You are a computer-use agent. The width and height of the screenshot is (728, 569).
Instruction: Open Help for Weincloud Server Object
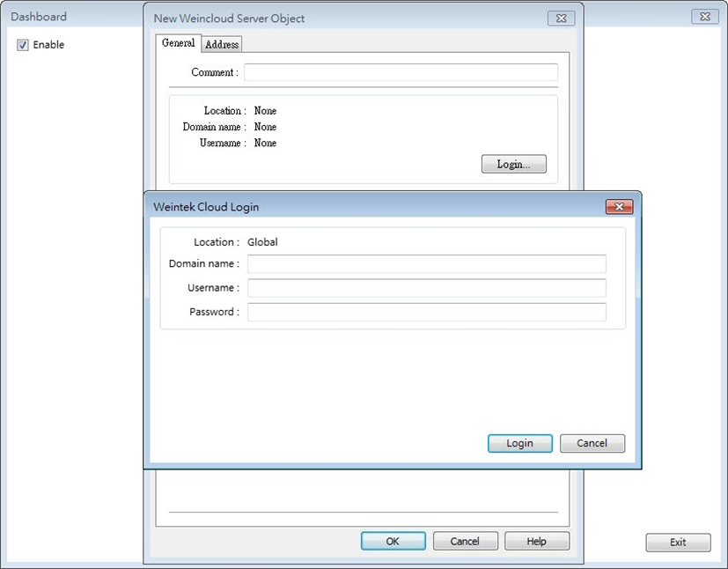tap(537, 541)
